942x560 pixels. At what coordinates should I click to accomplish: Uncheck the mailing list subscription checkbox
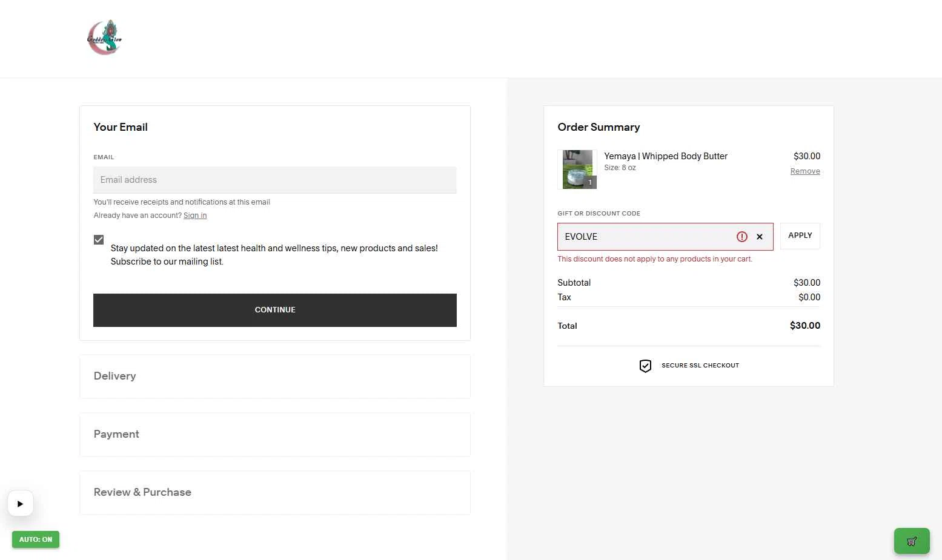[99, 240]
